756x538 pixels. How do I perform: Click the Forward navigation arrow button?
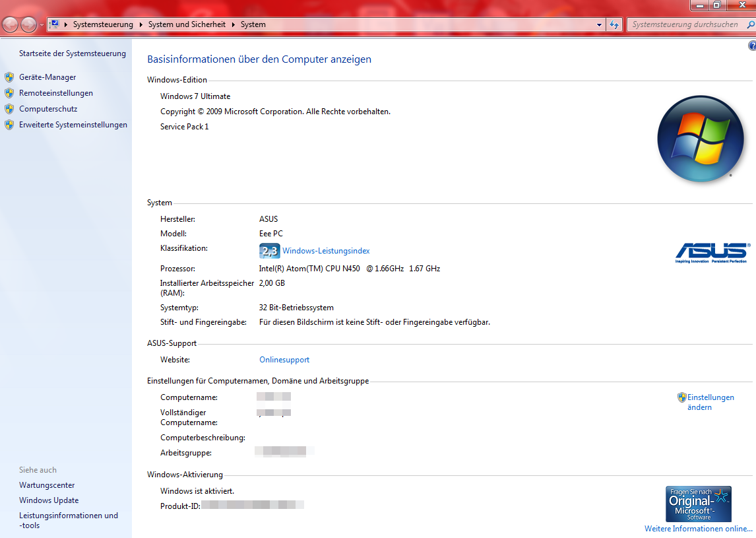[28, 24]
